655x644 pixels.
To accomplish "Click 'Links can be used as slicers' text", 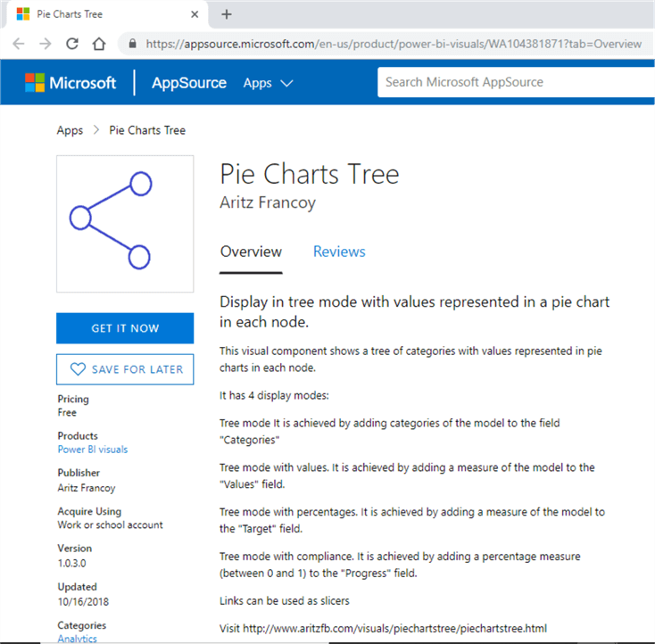I will 285,601.
